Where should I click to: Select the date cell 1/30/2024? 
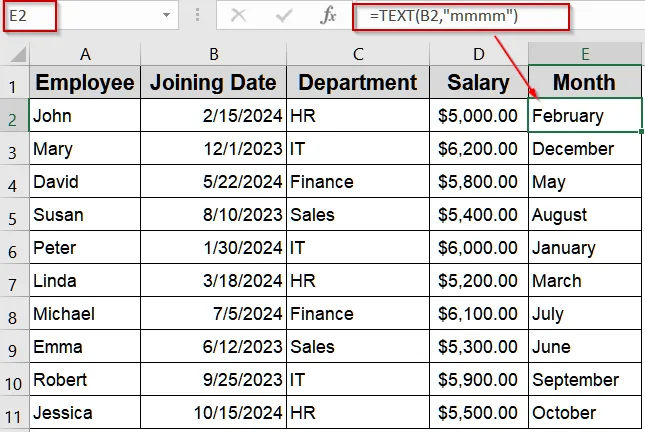pyautogui.click(x=213, y=248)
